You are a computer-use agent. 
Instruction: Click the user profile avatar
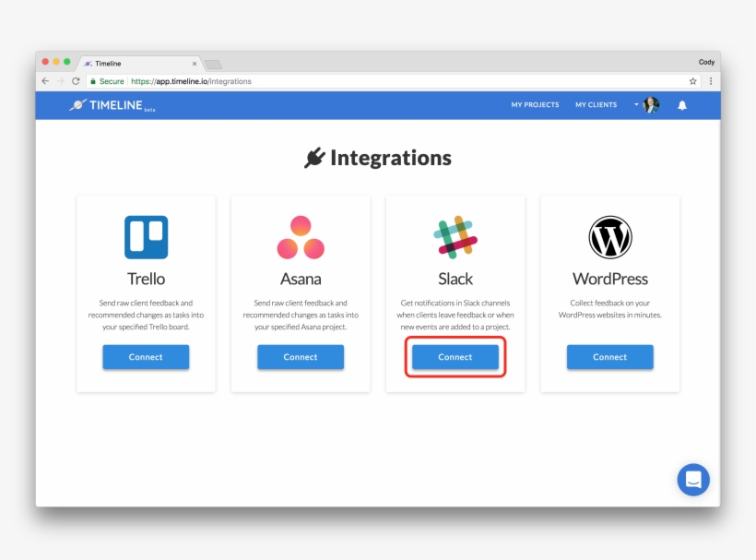[651, 104]
